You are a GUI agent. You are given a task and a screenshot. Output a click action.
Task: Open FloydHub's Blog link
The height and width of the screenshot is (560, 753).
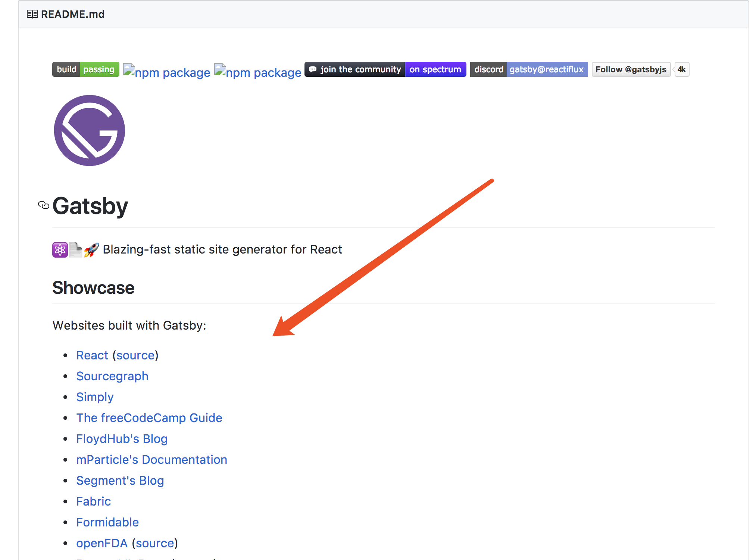point(122,438)
